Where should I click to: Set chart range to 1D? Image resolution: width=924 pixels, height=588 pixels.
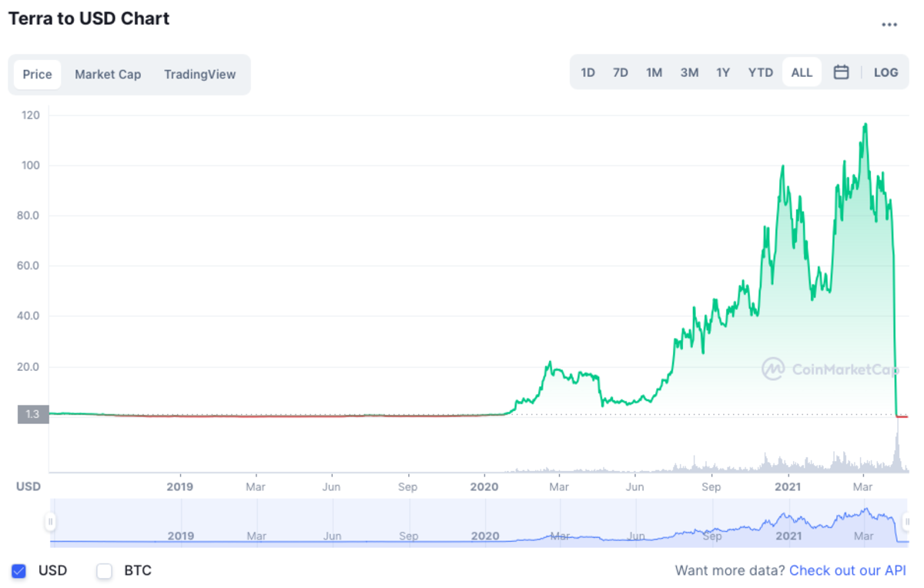click(588, 72)
